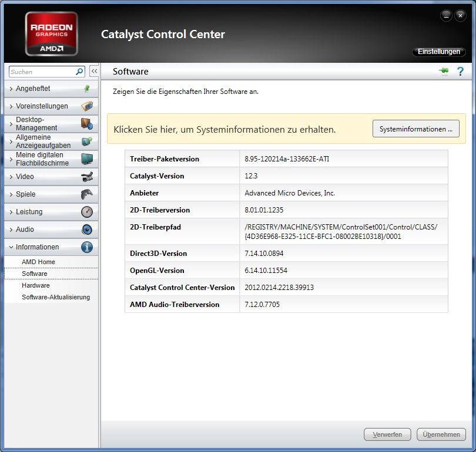Open the Hardware information page
Screen dimensions: 476x452
(x=35, y=285)
